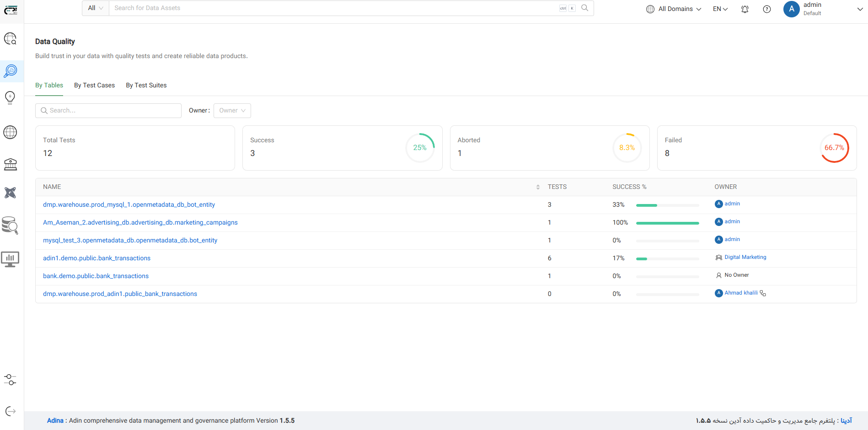Image resolution: width=868 pixels, height=430 pixels.
Task: Click the Search for Data Assets field
Action: (x=334, y=8)
